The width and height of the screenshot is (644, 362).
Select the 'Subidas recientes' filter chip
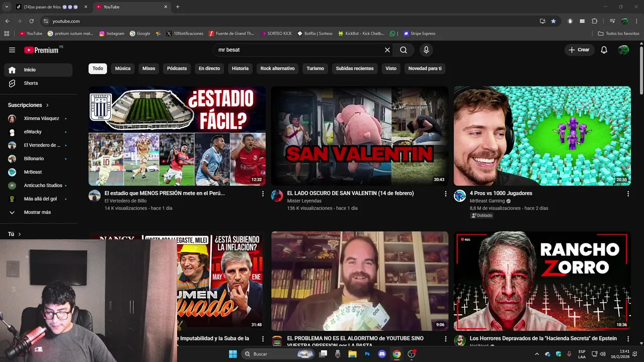[x=355, y=68]
